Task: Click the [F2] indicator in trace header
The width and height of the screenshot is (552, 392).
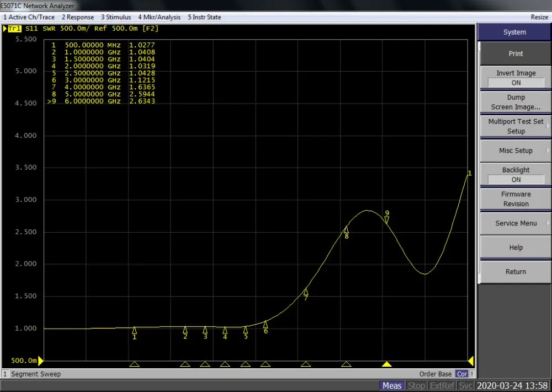Action: pos(150,29)
